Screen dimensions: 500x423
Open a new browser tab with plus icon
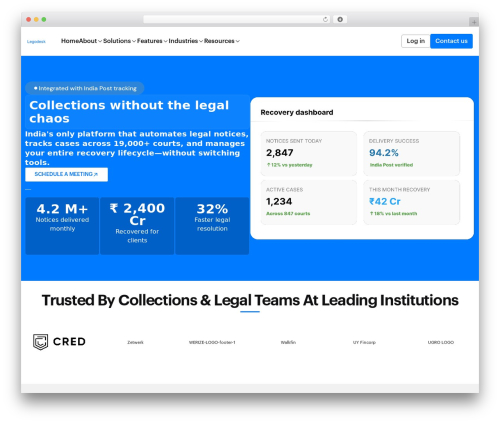point(474,22)
